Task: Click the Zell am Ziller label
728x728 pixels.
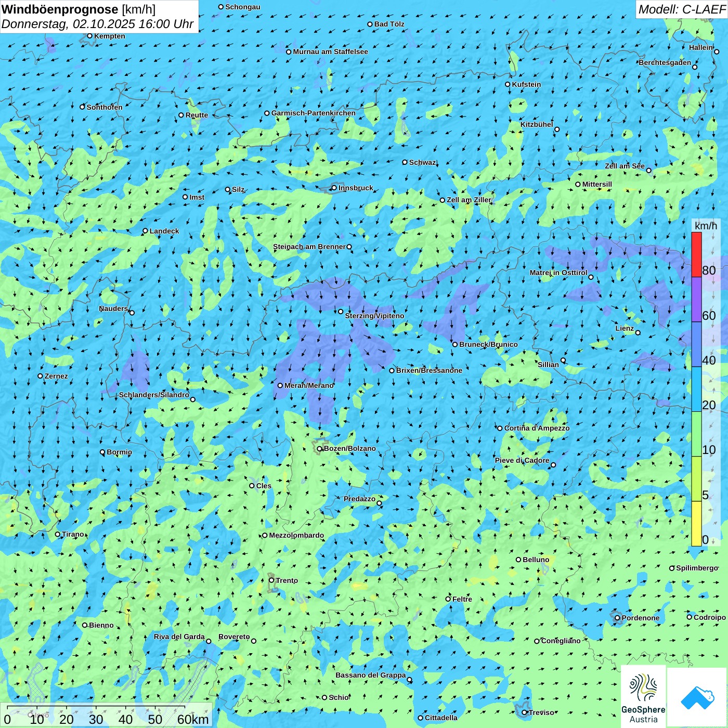Action: pyautogui.click(x=469, y=200)
